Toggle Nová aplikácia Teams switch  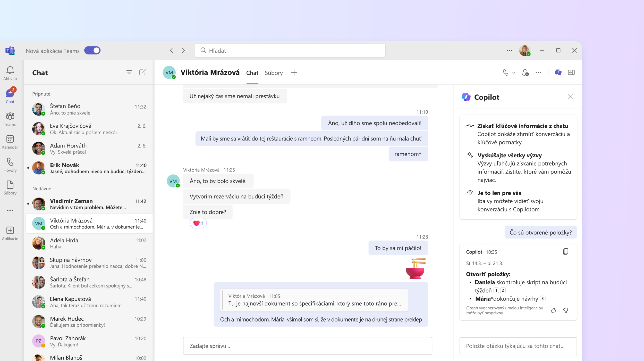(x=92, y=50)
